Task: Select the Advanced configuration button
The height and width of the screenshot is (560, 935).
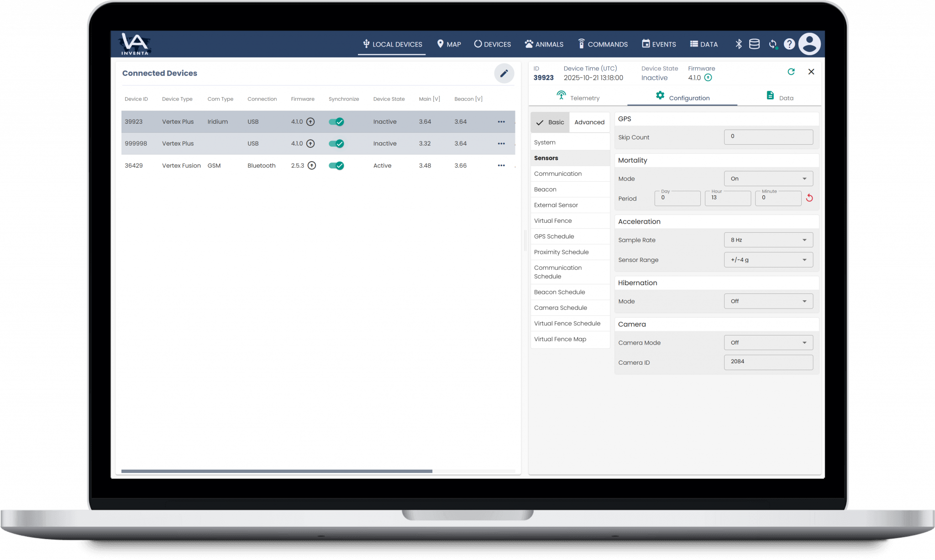Action: click(x=589, y=122)
